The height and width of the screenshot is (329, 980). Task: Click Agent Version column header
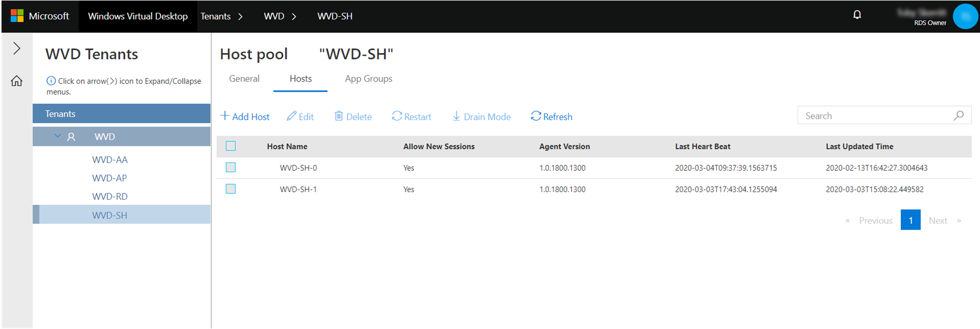[x=564, y=146]
